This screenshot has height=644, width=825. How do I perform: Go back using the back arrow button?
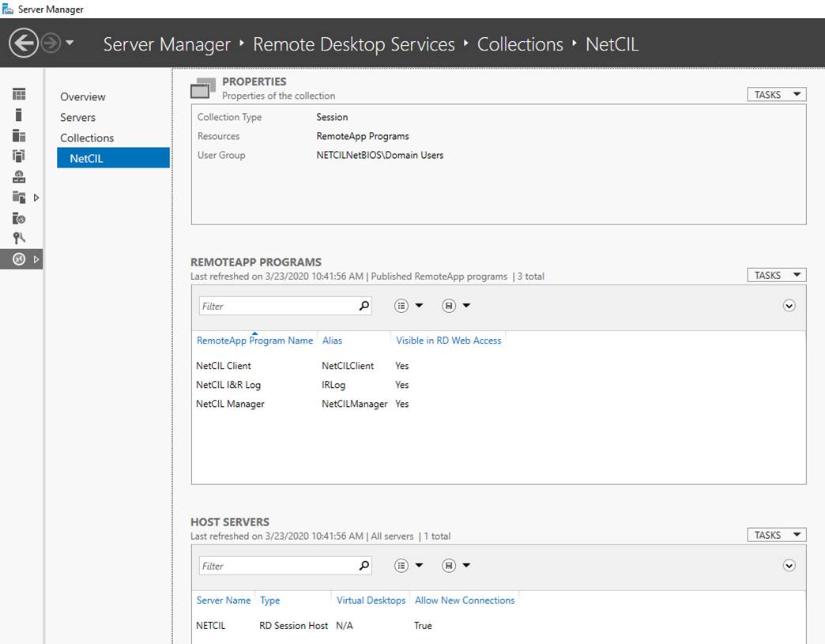(24, 43)
